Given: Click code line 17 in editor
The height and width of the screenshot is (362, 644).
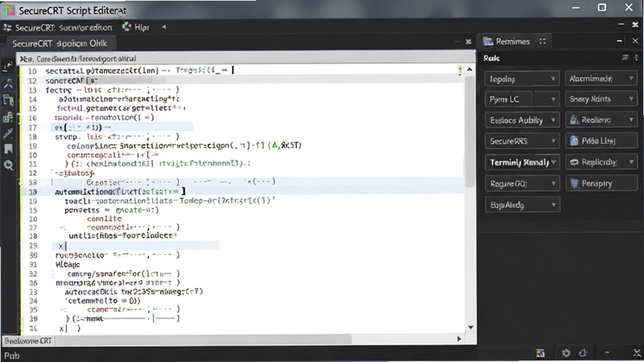Looking at the screenshot, I should click(122, 127).
